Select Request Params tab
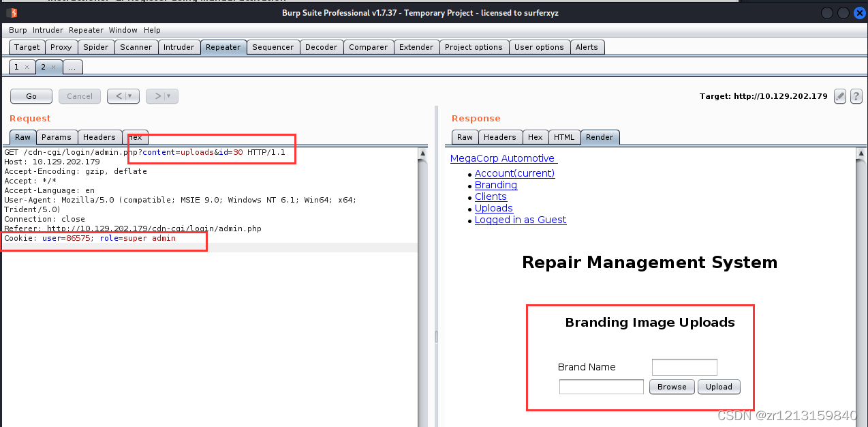Image resolution: width=868 pixels, height=427 pixels. tap(57, 137)
